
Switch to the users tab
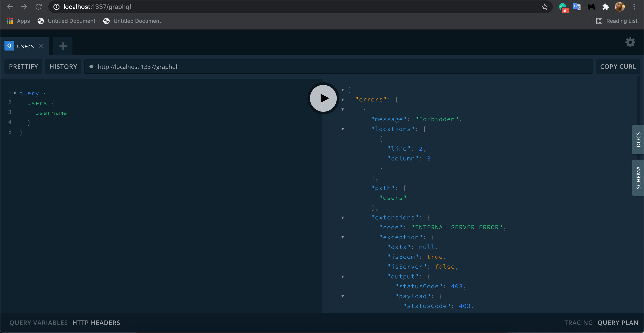point(25,46)
